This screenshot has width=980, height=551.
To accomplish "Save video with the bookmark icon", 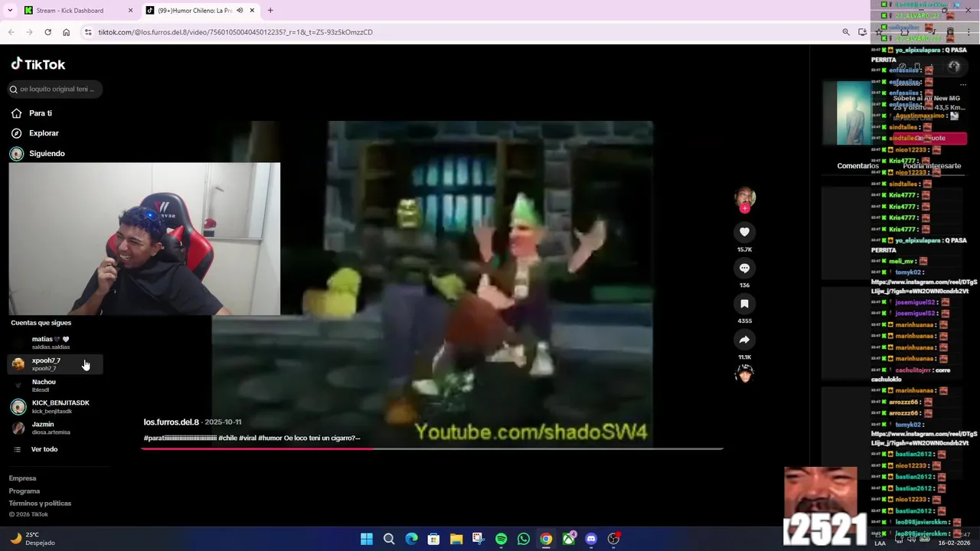I will click(x=744, y=304).
